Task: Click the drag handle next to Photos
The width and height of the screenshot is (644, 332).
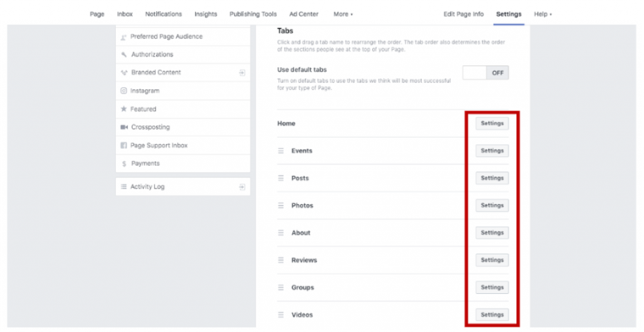Action: (281, 206)
